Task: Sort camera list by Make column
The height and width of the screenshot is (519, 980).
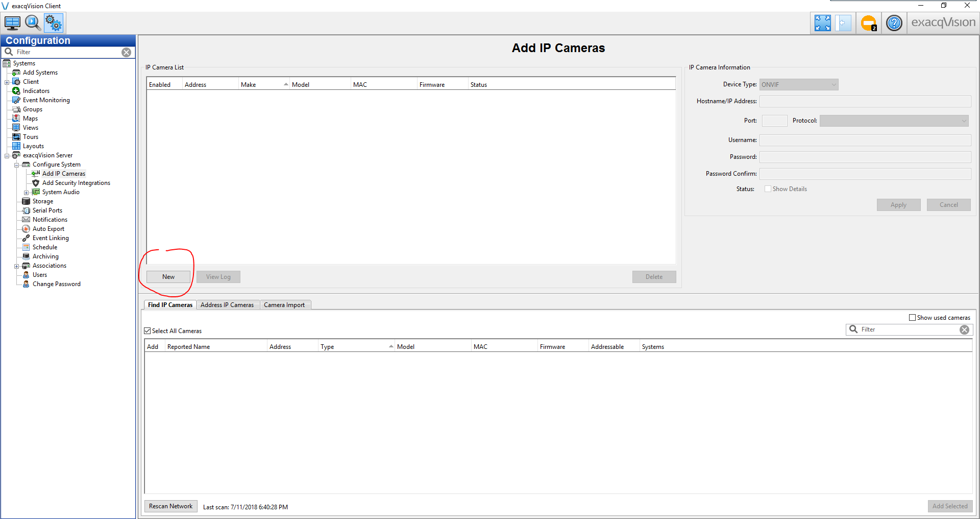Action: click(264, 85)
